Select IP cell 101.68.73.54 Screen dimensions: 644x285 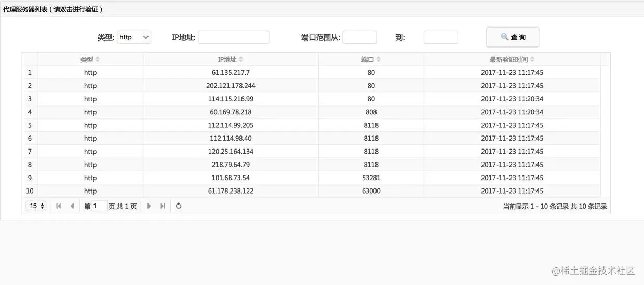(x=231, y=178)
